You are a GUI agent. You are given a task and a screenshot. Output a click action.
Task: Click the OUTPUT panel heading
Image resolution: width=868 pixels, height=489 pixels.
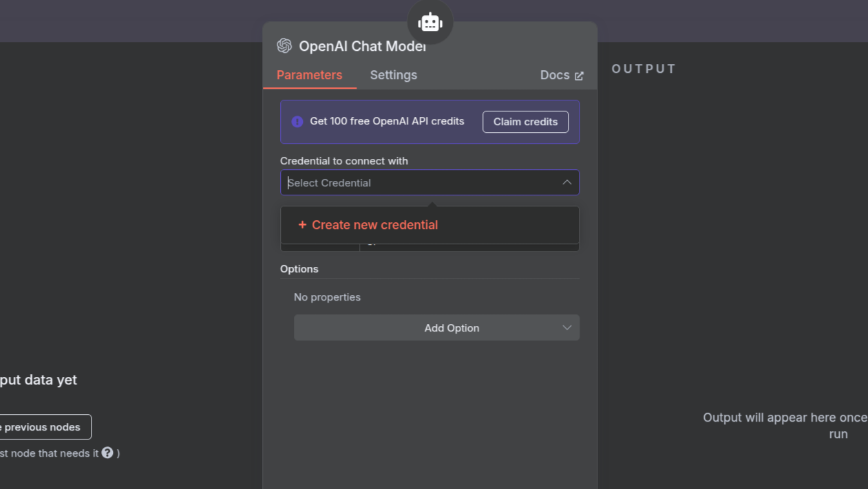(644, 69)
